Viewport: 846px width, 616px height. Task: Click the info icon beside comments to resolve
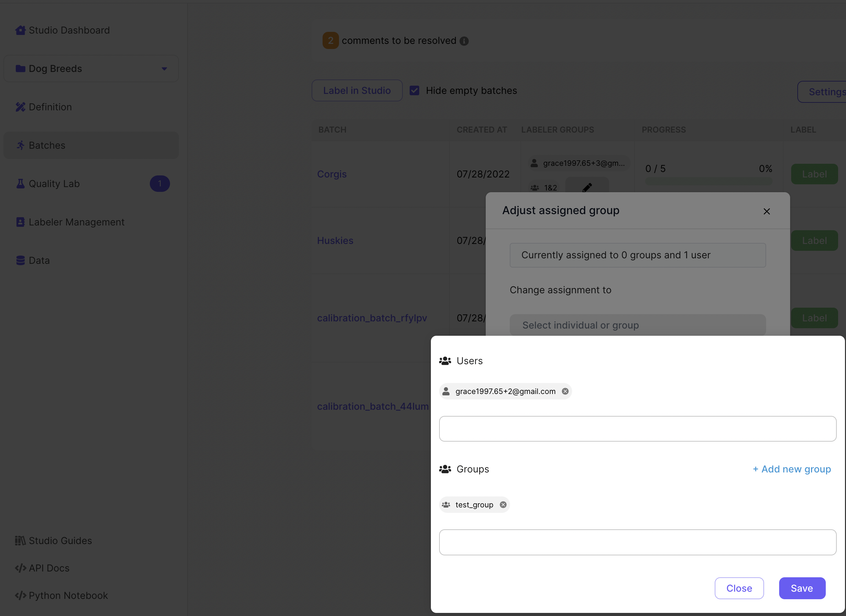(464, 41)
